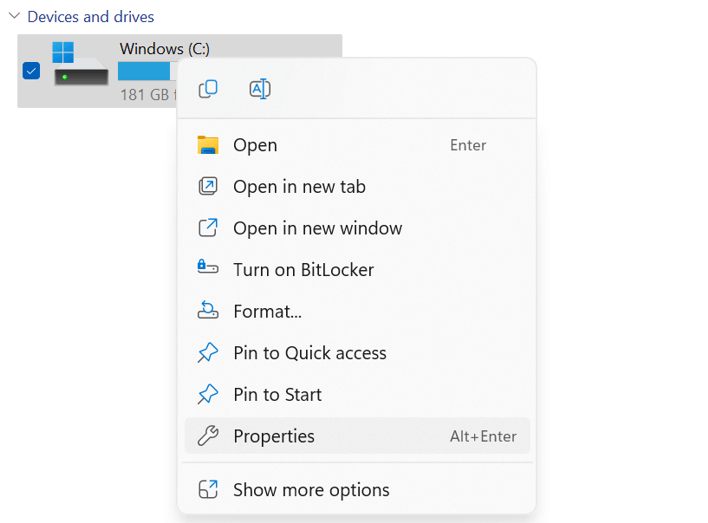Click the Open label in the context menu

click(x=255, y=145)
